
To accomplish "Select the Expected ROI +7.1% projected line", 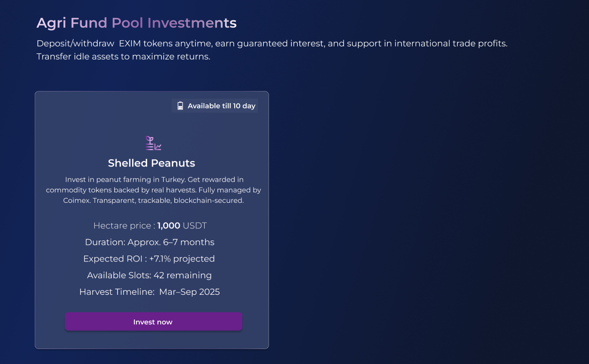I will pyautogui.click(x=149, y=259).
